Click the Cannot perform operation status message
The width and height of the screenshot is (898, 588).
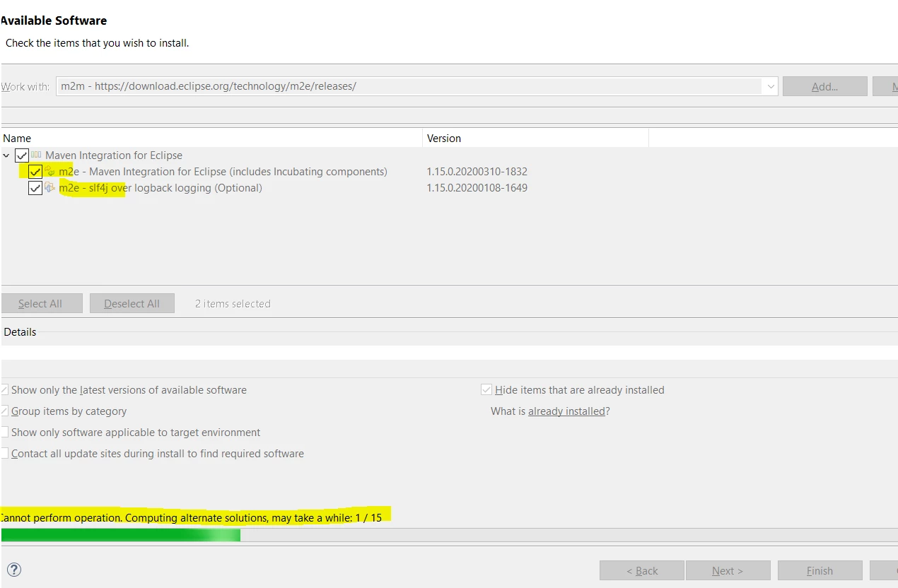(x=191, y=517)
